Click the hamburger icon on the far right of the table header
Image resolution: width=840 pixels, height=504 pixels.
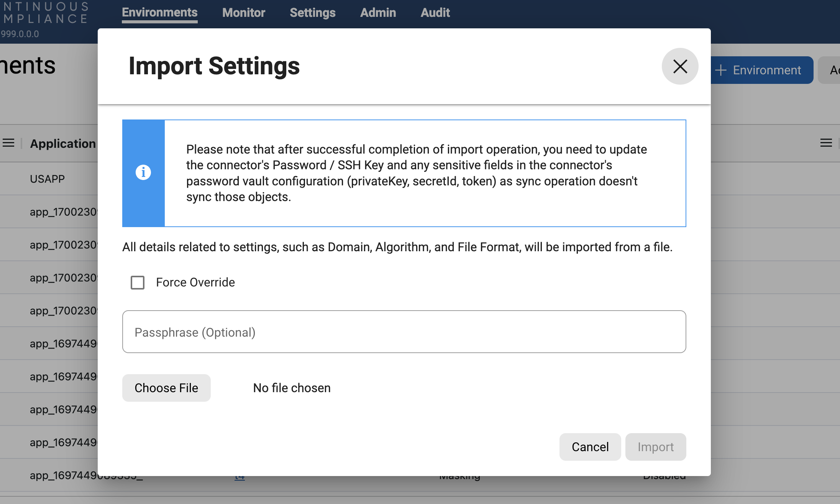pyautogui.click(x=826, y=142)
